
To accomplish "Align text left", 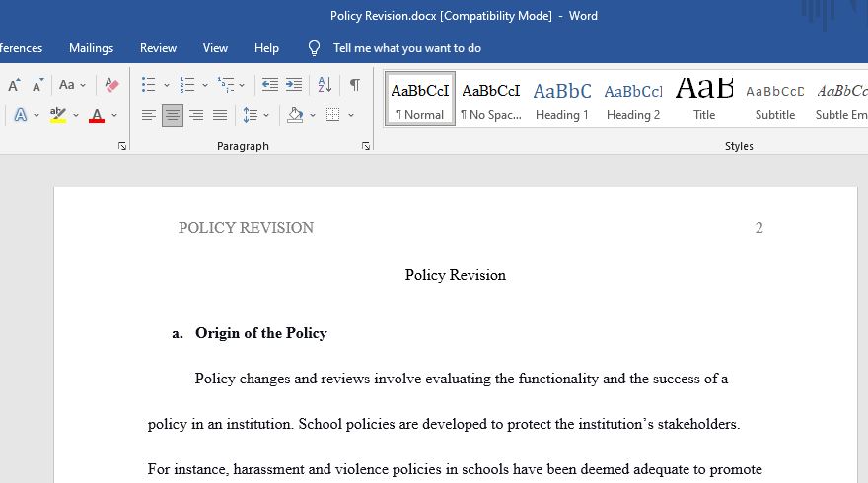I will coord(148,115).
